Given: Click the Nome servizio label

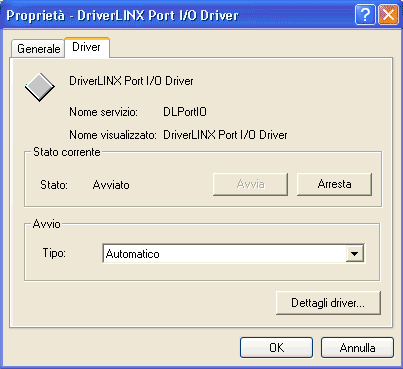Looking at the screenshot, I should tap(103, 112).
